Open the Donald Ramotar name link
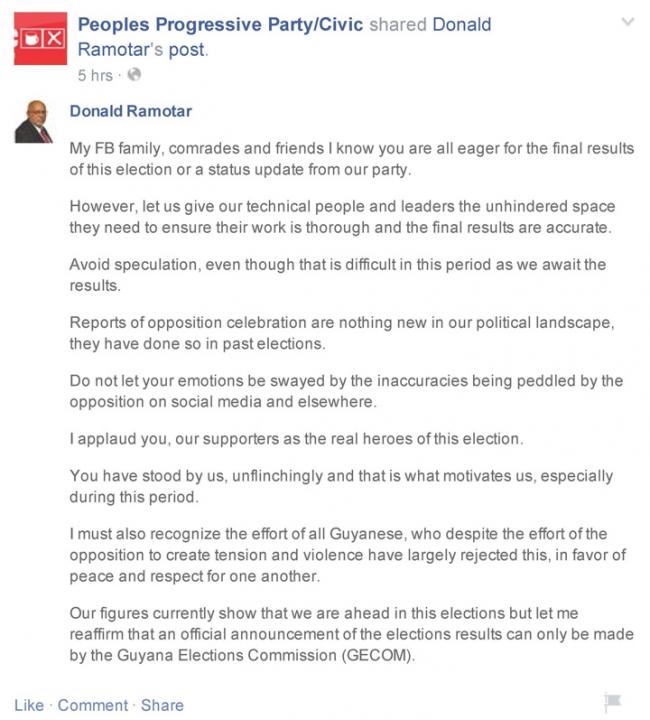 tap(131, 111)
